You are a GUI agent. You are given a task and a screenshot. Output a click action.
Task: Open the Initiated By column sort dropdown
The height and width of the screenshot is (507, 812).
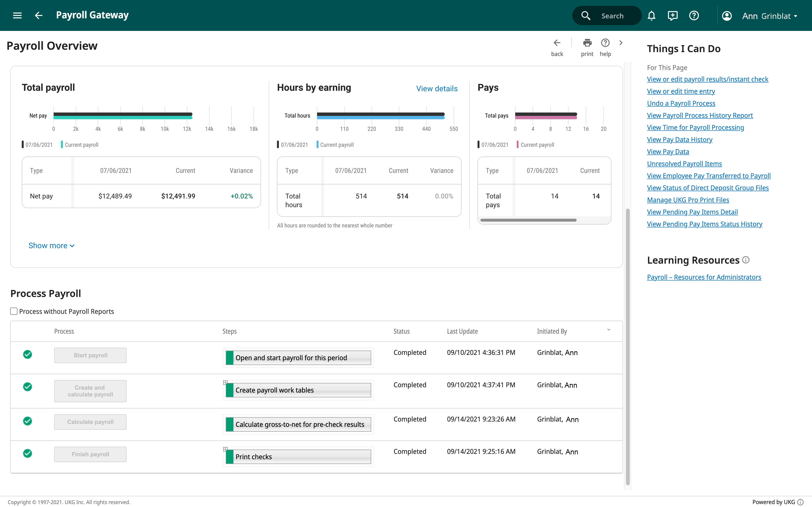tap(609, 330)
